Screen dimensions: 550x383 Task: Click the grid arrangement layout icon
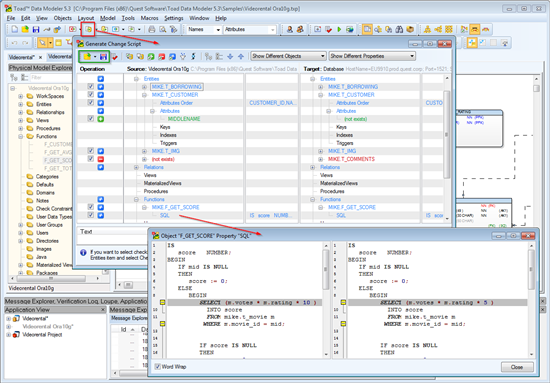click(449, 29)
